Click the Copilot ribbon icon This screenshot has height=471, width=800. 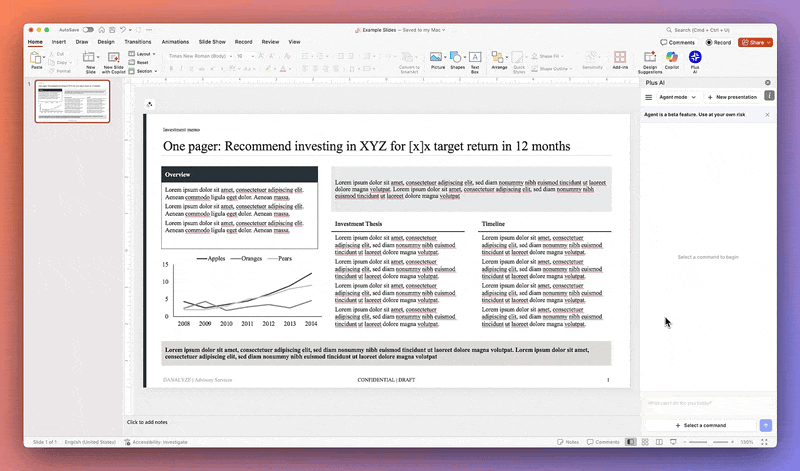pos(672,60)
